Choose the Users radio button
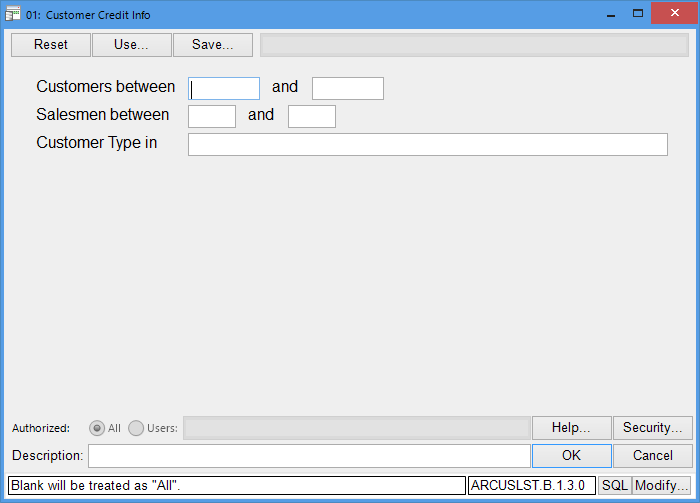The image size is (700, 503). (136, 428)
